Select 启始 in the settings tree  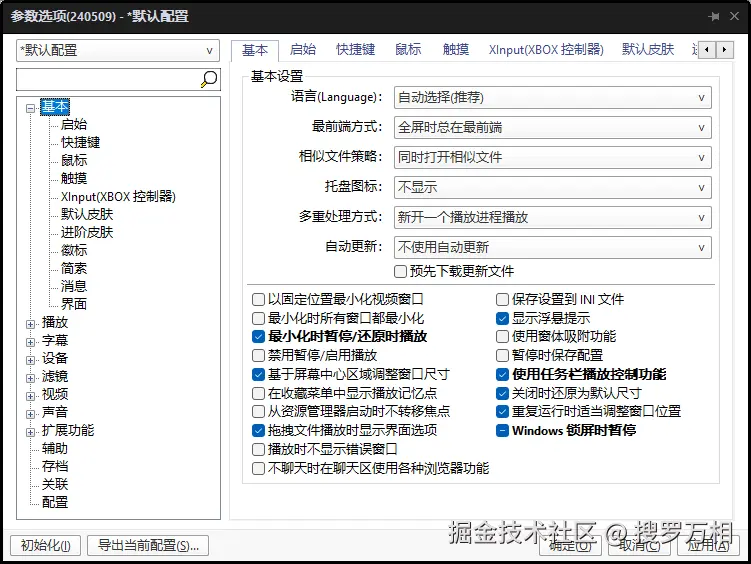[x=74, y=124]
